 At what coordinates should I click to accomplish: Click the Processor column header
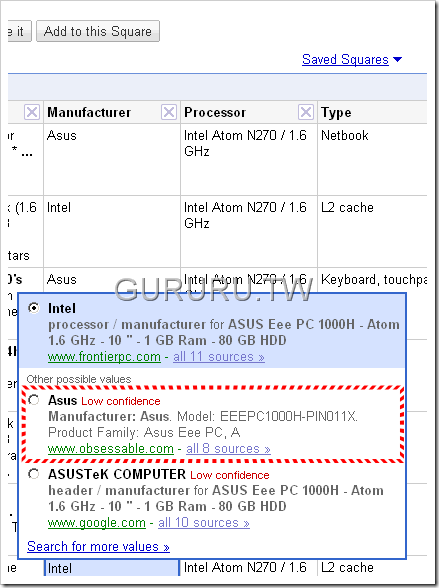click(249, 112)
